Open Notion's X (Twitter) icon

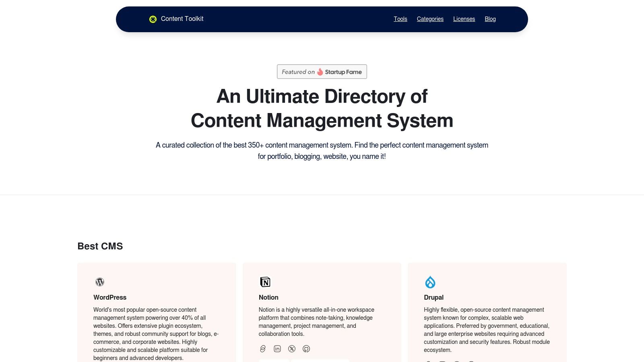292,349
